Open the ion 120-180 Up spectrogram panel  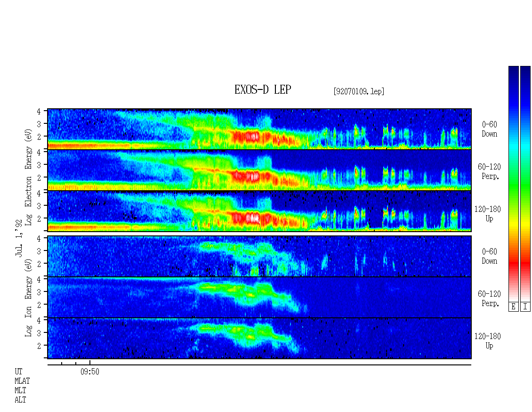[259, 339]
